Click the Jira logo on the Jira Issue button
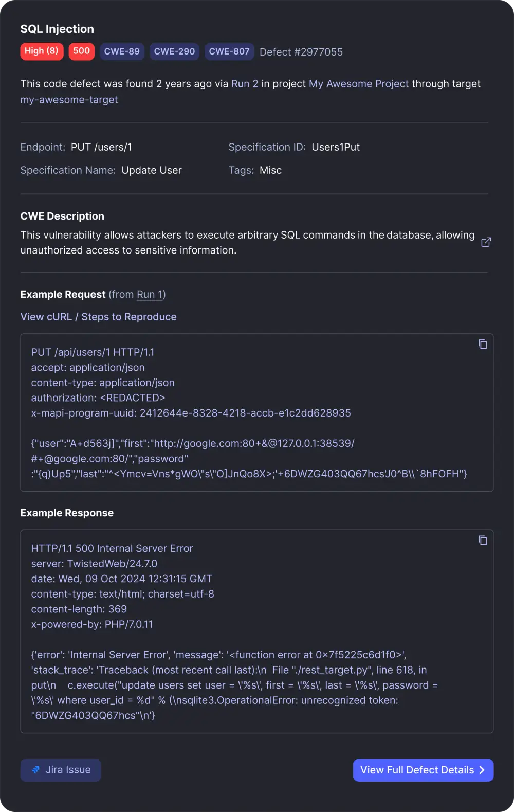This screenshot has width=514, height=812. pyautogui.click(x=35, y=770)
